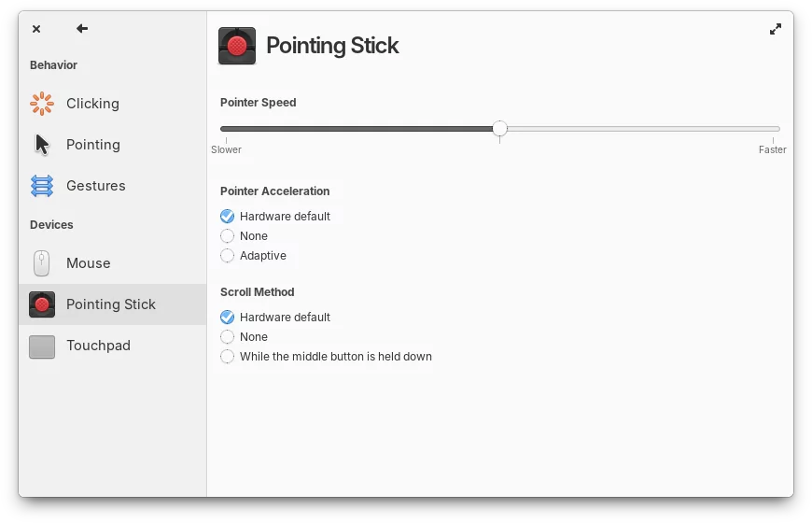Switch to the Gestures settings page
812x523 pixels.
pyautogui.click(x=95, y=186)
